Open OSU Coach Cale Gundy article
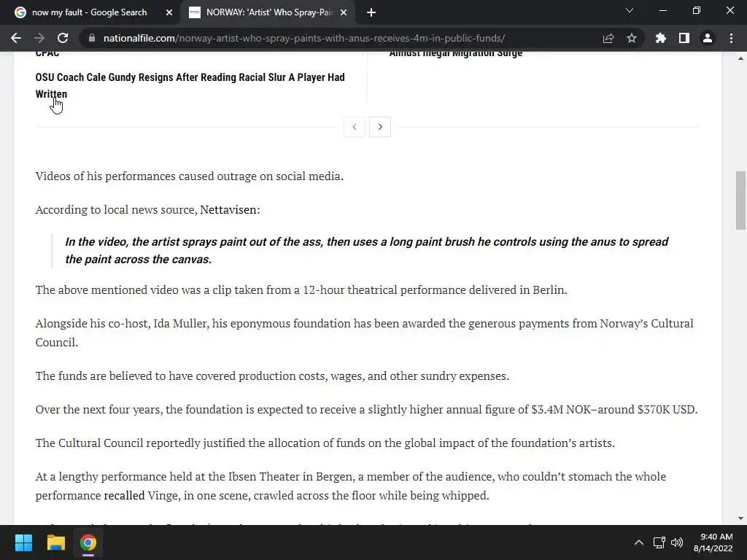747x560 pixels. pyautogui.click(x=190, y=86)
